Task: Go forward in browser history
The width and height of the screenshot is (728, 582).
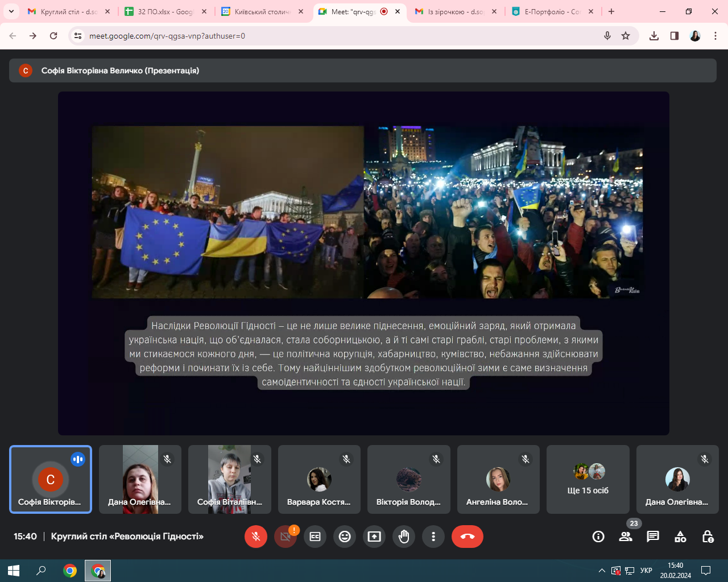Action: (33, 36)
